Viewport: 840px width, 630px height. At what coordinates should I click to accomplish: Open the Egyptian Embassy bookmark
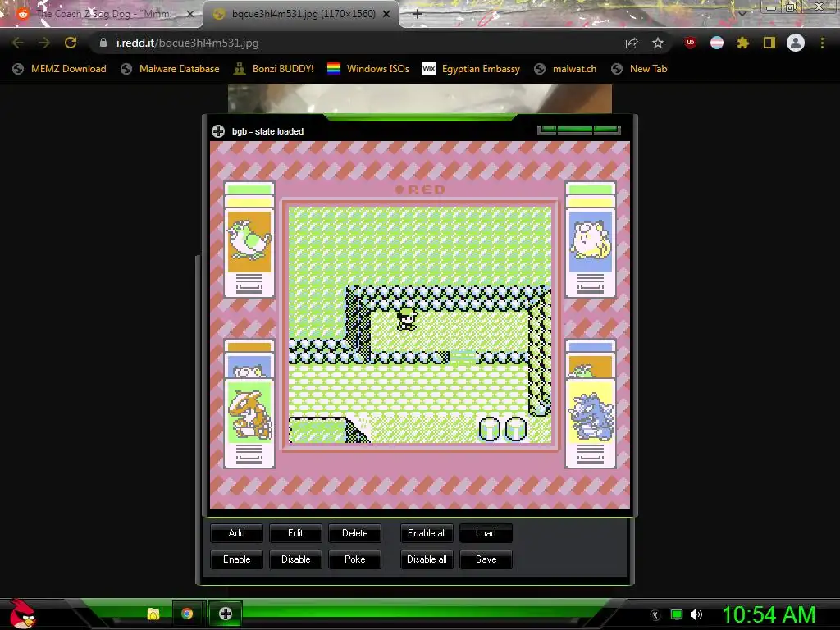click(x=472, y=69)
